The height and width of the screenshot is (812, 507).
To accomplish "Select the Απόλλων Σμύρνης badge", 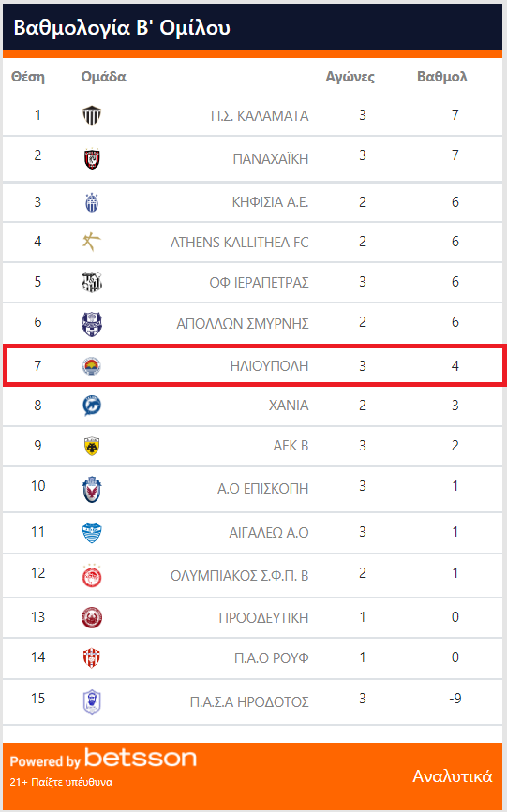I will (x=92, y=324).
